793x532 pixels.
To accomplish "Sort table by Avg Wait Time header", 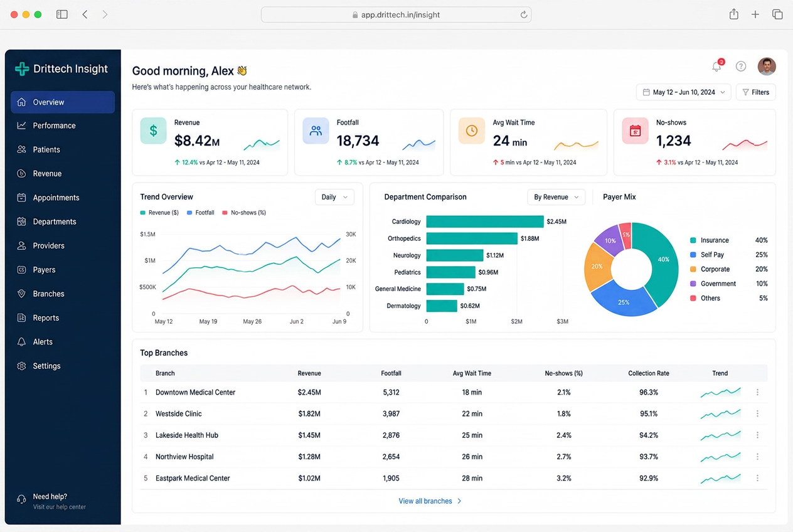I will (472, 373).
